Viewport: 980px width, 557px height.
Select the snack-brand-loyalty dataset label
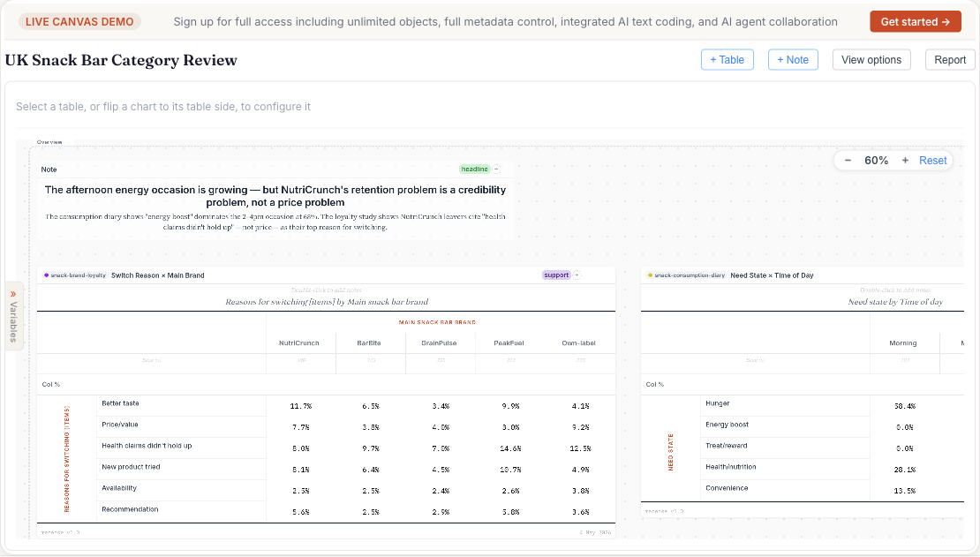coord(75,275)
